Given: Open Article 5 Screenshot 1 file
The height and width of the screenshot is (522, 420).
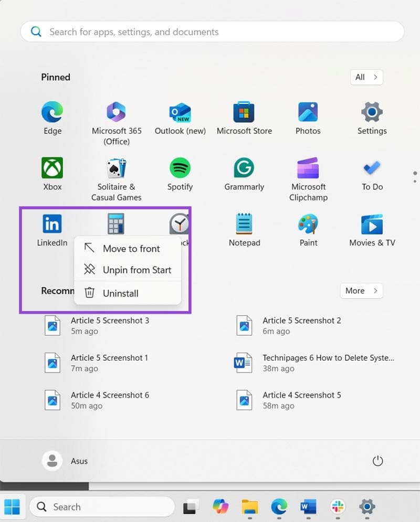Looking at the screenshot, I should point(97,363).
